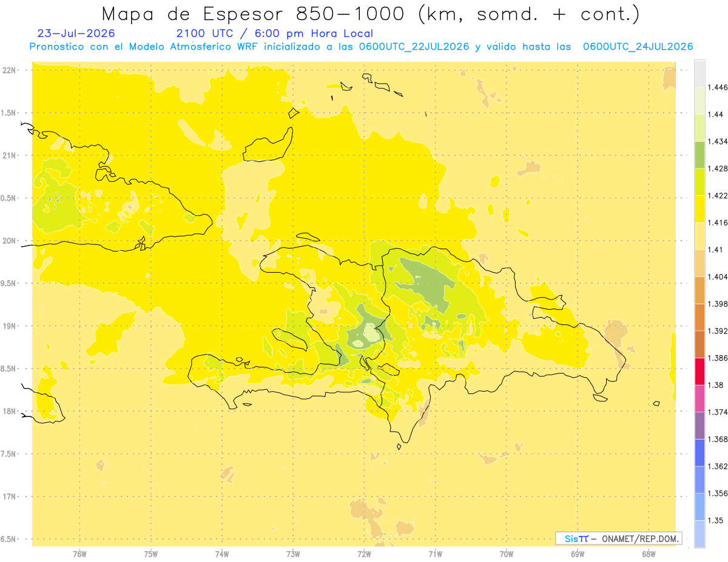Click the 22N latitude axis label
The width and height of the screenshot is (728, 562).
(x=10, y=70)
